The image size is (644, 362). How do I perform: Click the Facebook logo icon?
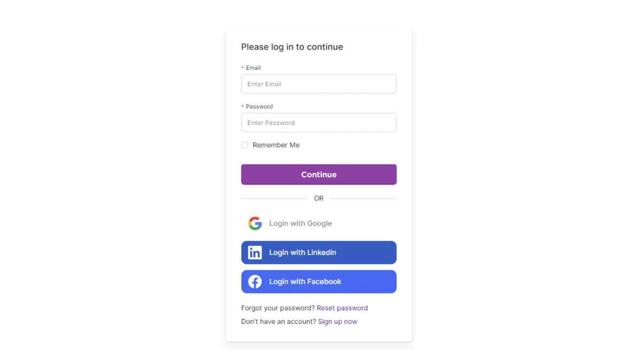click(255, 282)
